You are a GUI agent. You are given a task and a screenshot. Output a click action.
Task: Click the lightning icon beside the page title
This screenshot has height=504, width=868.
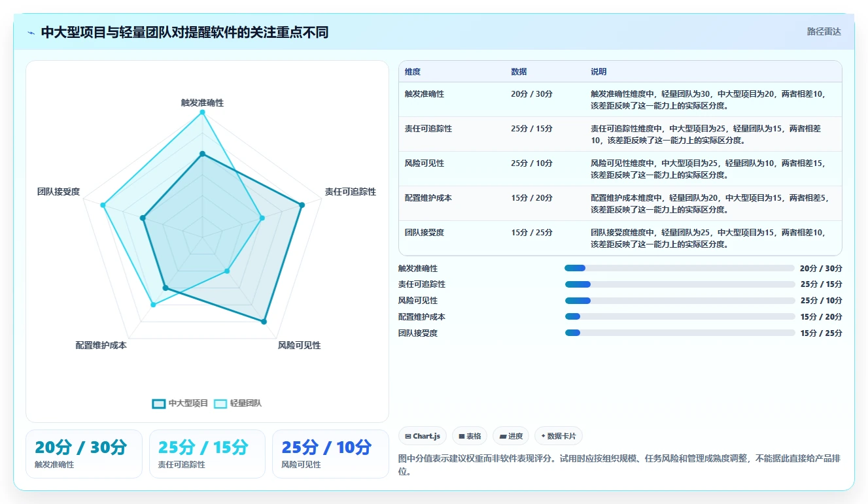coord(31,33)
